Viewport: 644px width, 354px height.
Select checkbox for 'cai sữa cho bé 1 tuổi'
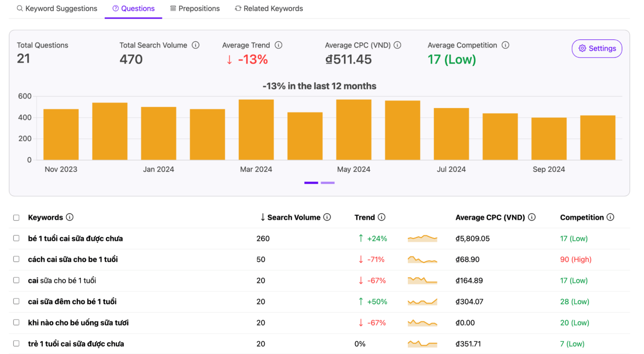(16, 280)
